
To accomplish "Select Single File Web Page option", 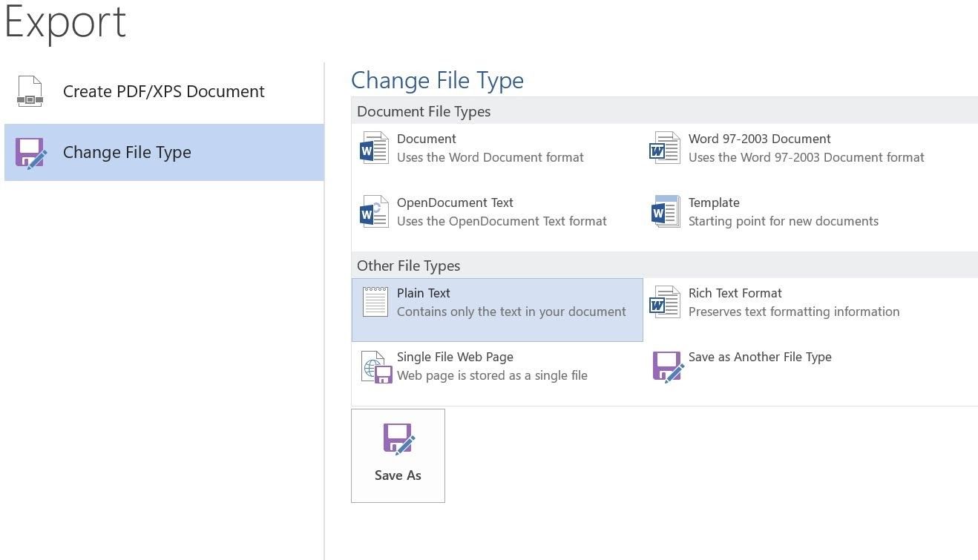I will click(455, 357).
